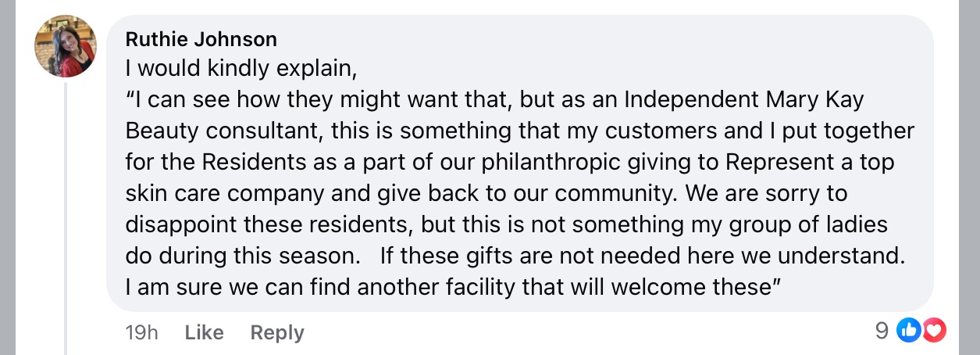Open Ruthie Johnson's profile picture

pyautogui.click(x=66, y=46)
